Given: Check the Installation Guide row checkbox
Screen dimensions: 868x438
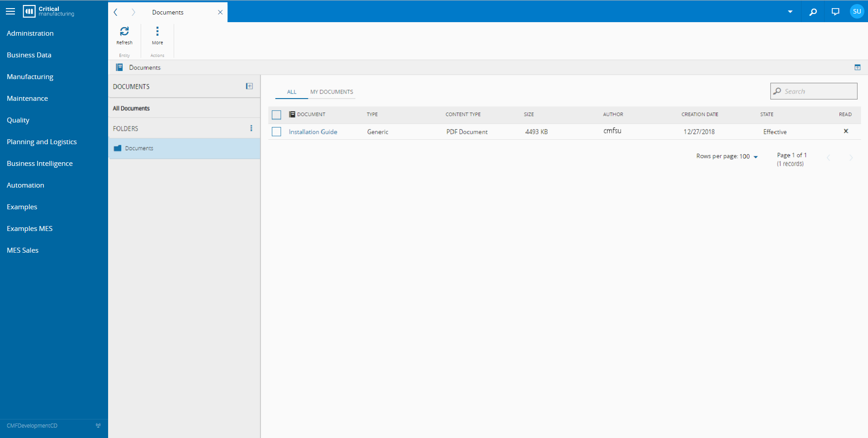Looking at the screenshot, I should [276, 132].
